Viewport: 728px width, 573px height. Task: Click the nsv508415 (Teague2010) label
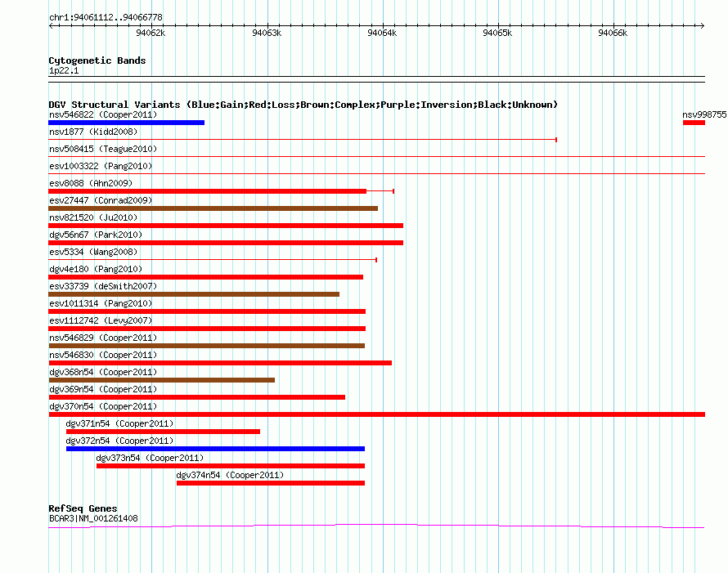(x=103, y=149)
